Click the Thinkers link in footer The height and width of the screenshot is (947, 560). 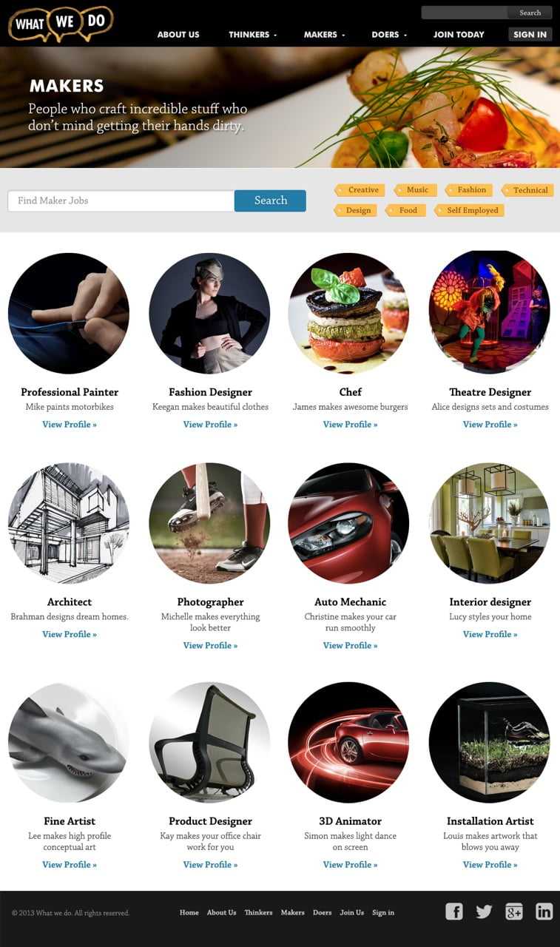[x=258, y=912]
